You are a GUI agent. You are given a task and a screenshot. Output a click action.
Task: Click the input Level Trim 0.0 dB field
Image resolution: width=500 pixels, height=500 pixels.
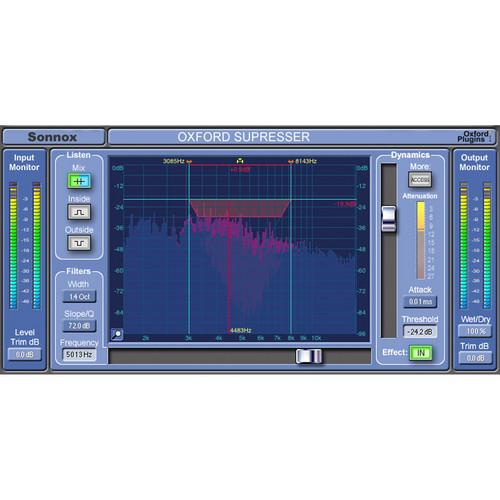click(24, 354)
